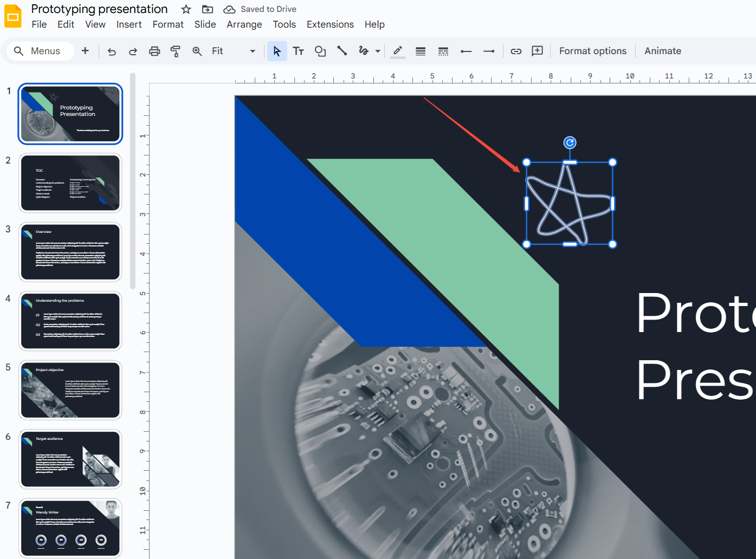Toggle the arrow end line decoration
This screenshot has width=756, height=559.
[x=488, y=50]
